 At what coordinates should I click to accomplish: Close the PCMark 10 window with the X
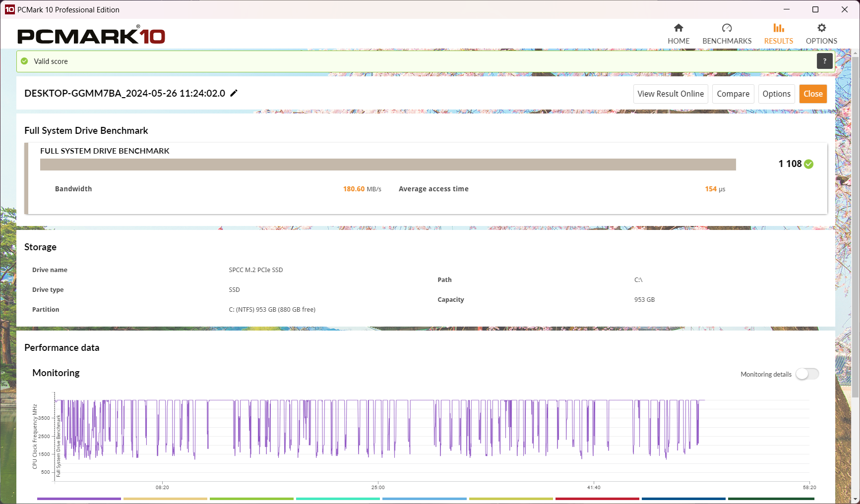click(x=845, y=9)
